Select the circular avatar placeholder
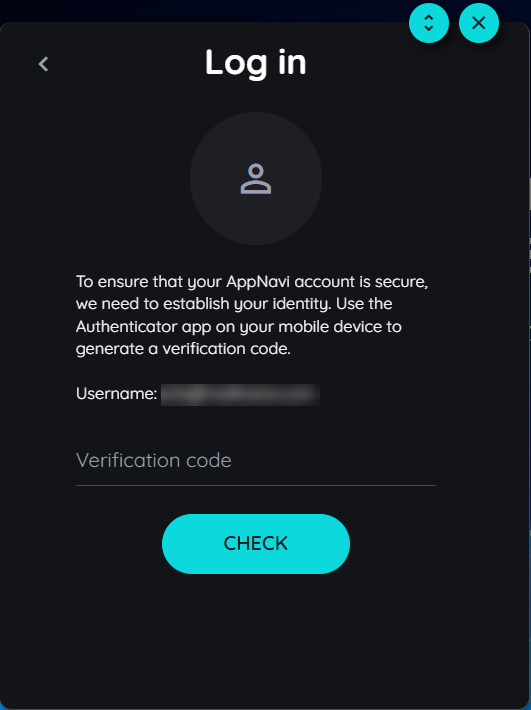Screen dimensions: 531x710 tap(256, 178)
